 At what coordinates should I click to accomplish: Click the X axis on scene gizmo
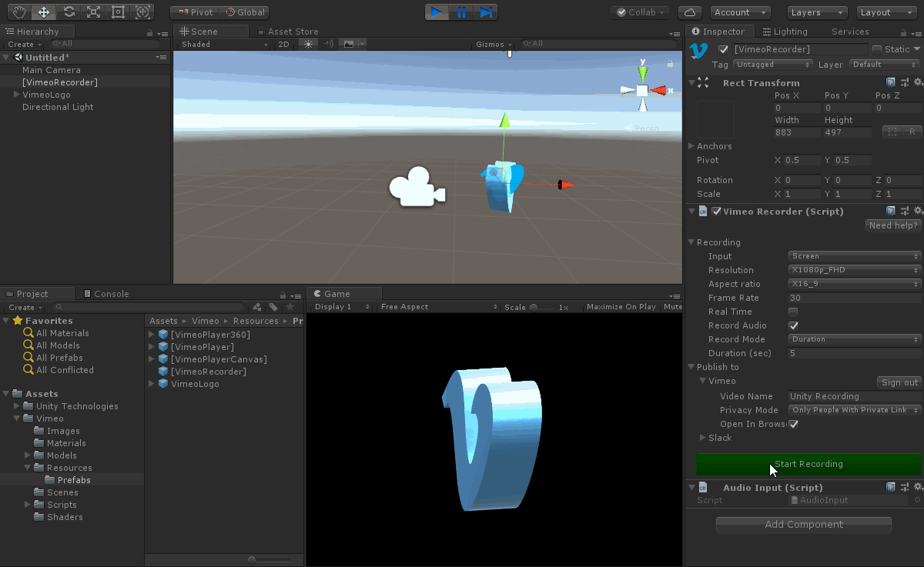661,90
